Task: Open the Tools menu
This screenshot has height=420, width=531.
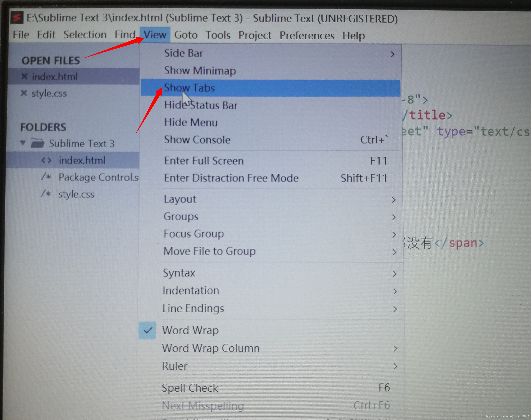Action: pyautogui.click(x=218, y=35)
